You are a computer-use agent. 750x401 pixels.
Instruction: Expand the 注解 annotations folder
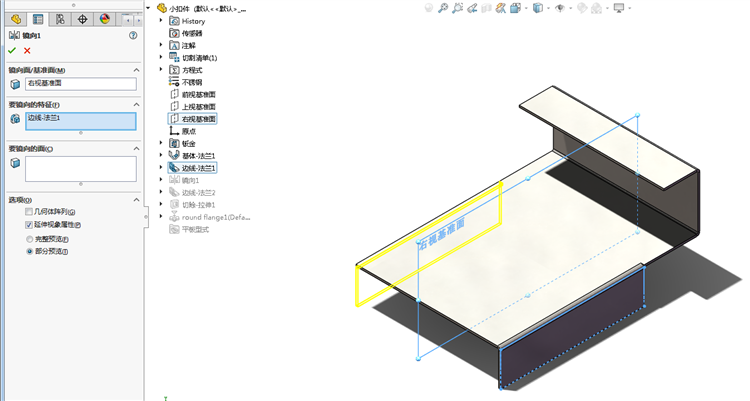161,45
